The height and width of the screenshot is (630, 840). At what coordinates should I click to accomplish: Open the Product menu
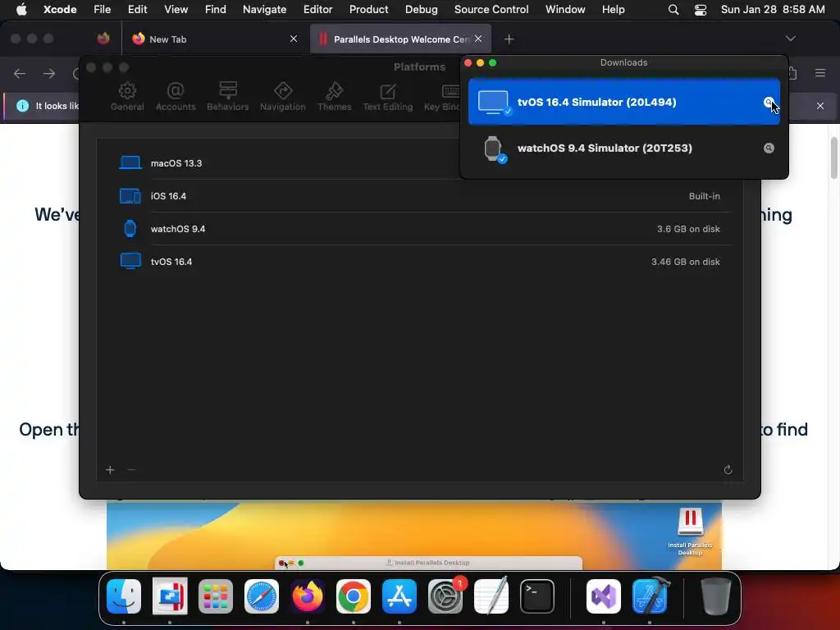pyautogui.click(x=368, y=9)
